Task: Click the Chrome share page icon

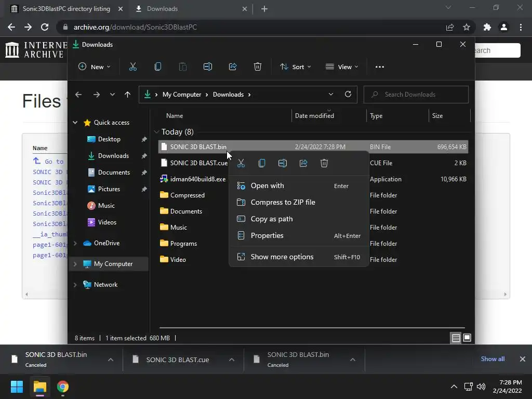Action: pos(450,27)
